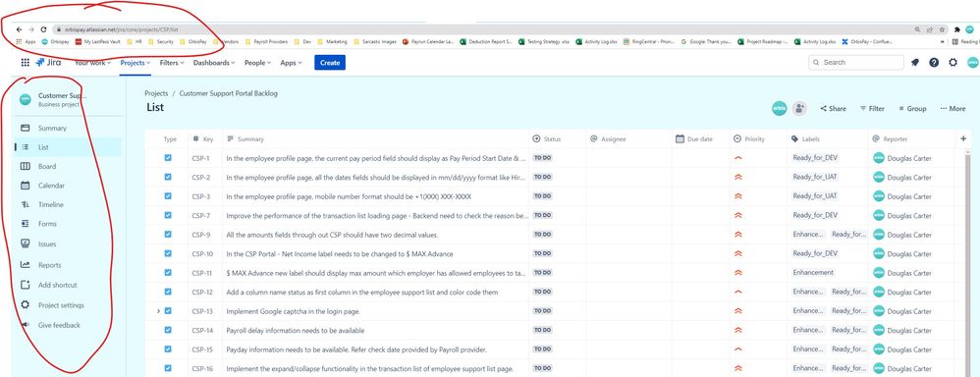Click the TO DO status for CSP-9
This screenshot has height=377, width=980.
click(x=542, y=235)
